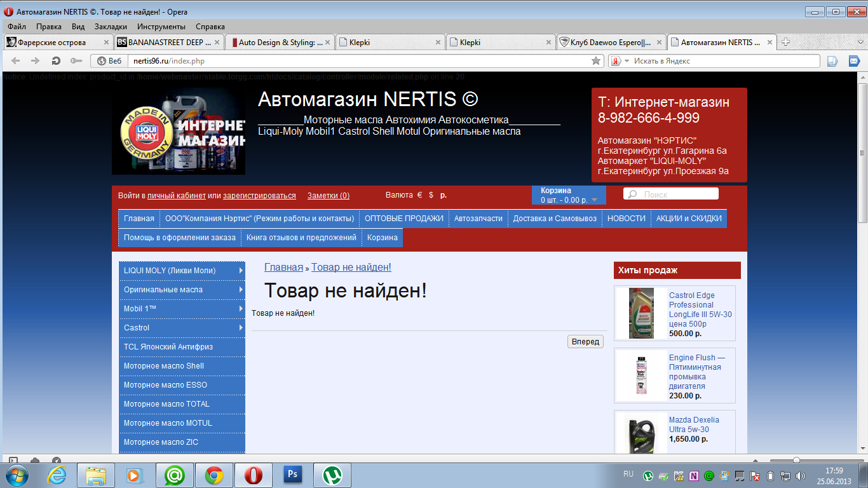Open the личный кабинет login link
This screenshot has height=488, width=868.
pyautogui.click(x=177, y=195)
